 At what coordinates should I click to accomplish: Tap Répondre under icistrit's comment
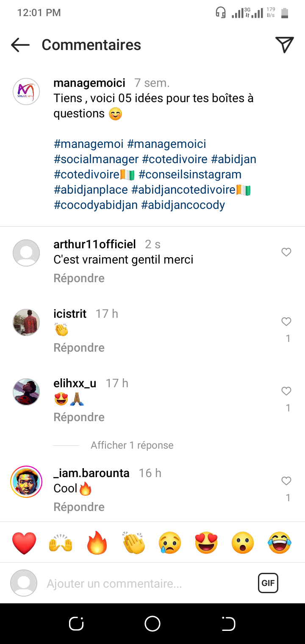(79, 348)
